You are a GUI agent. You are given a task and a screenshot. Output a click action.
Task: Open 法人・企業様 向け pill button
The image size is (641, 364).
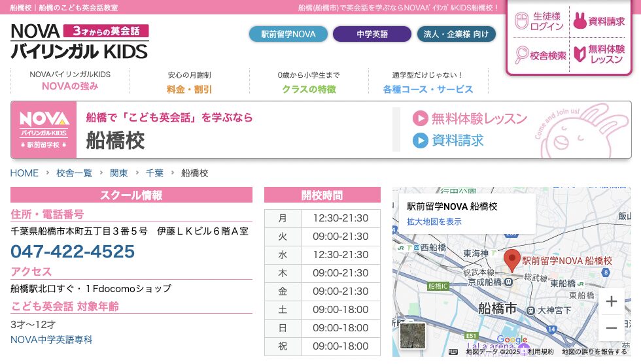457,35
